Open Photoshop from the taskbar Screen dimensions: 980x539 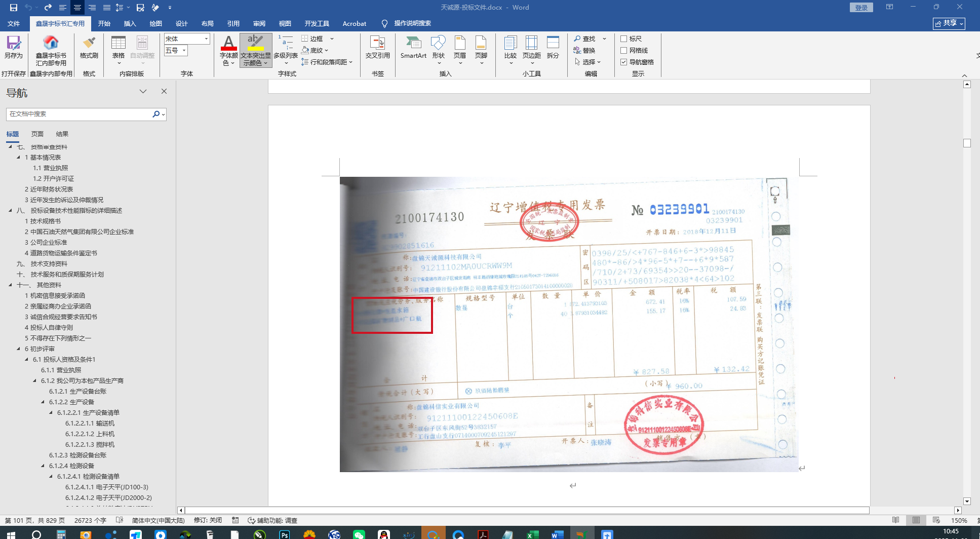pyautogui.click(x=285, y=534)
